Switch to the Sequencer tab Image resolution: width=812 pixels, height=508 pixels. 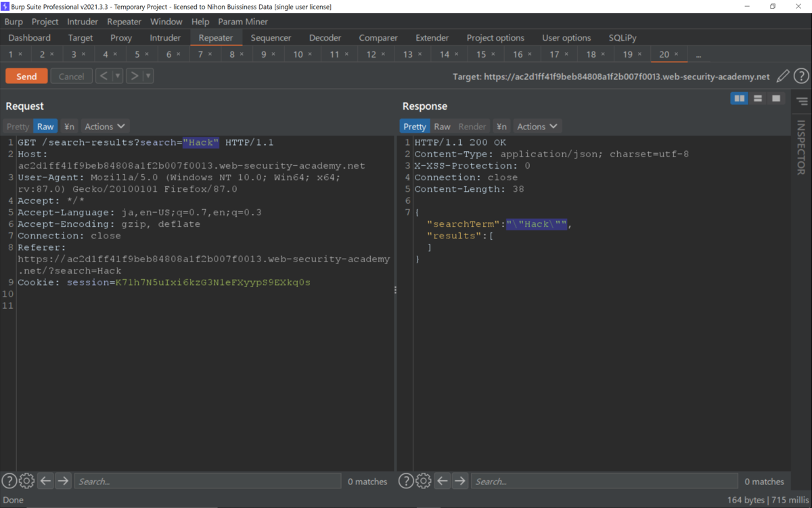tap(271, 38)
